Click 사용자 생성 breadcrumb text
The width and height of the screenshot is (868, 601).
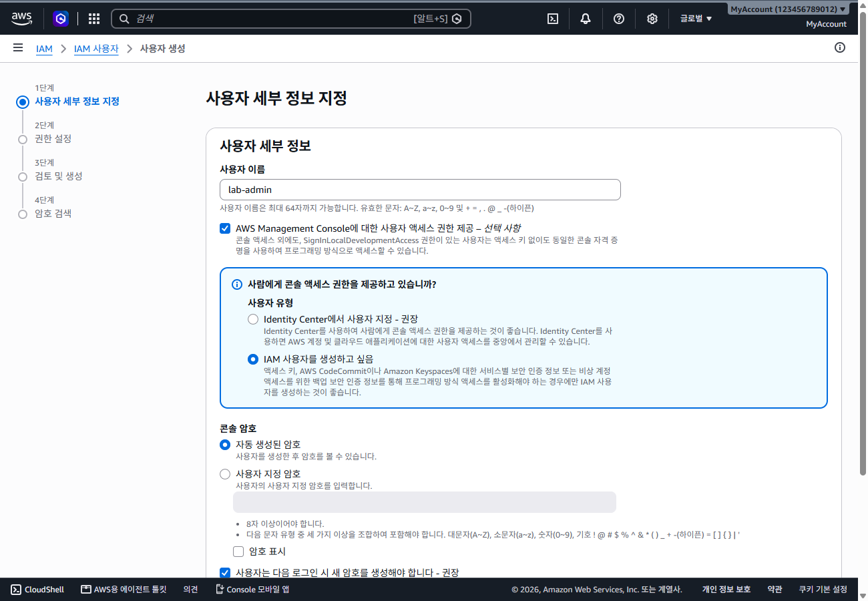[x=162, y=49]
